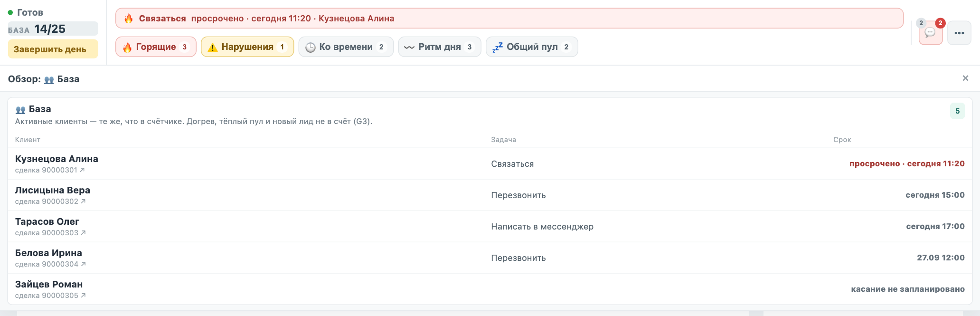Select the Ко времени filter tab
This screenshot has width=980, height=316.
click(x=346, y=47)
